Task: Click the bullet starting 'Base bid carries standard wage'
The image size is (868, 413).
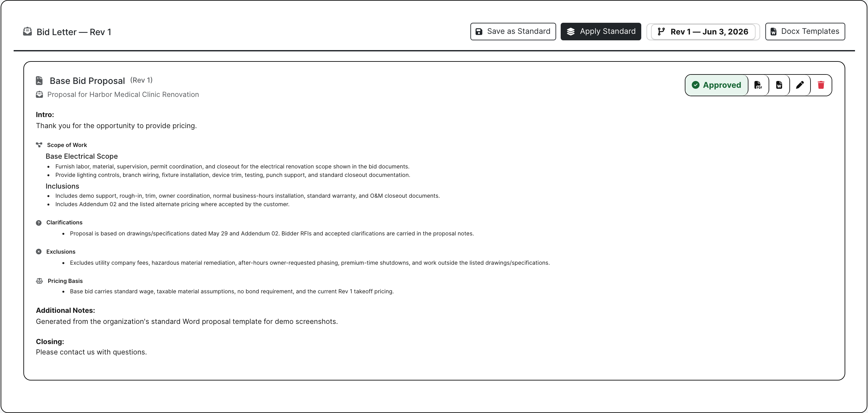Action: 232,291
